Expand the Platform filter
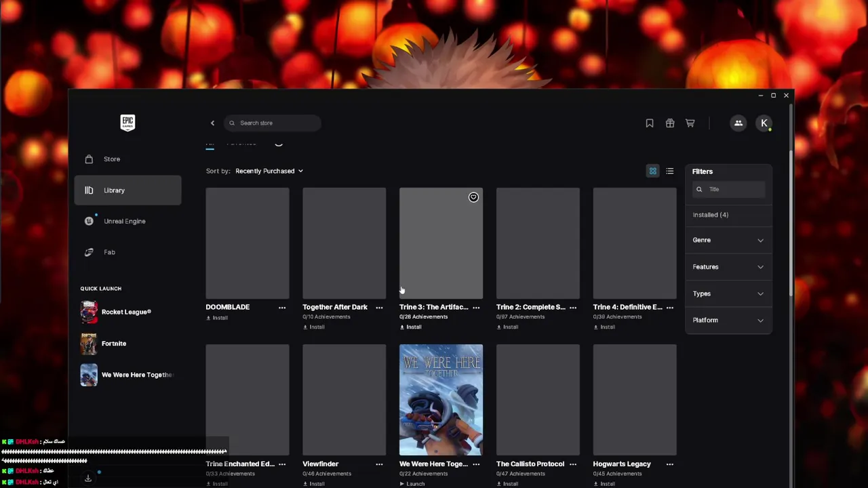This screenshot has height=488, width=868. (x=728, y=320)
